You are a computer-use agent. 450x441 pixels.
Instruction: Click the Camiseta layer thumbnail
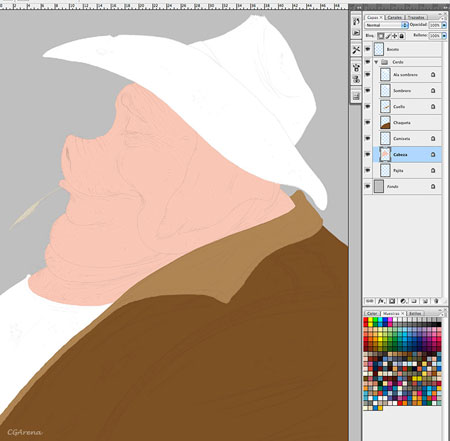[x=385, y=138]
